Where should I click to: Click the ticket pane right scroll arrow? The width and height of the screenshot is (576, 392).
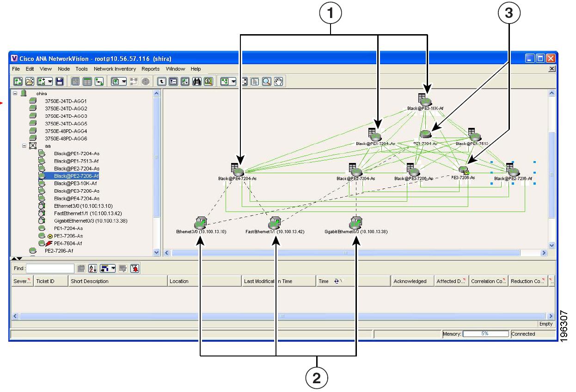point(551,316)
